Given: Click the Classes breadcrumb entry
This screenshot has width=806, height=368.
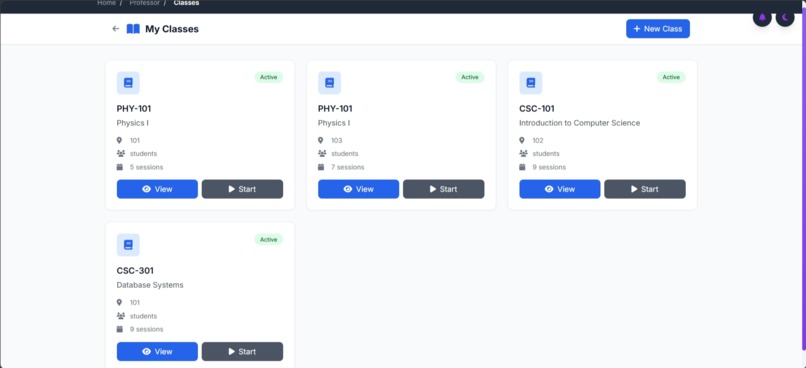Looking at the screenshot, I should coord(186,3).
